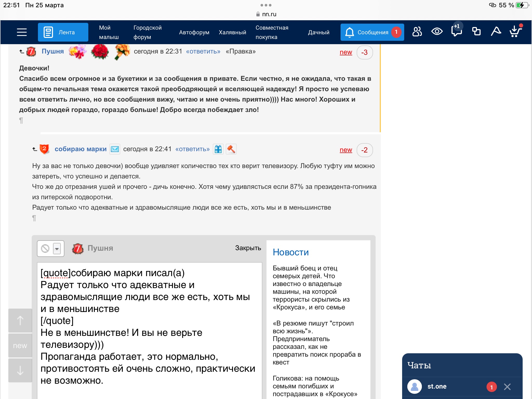Click scroll up arrow button
Viewport: 532px width, 399px height.
point(20,321)
